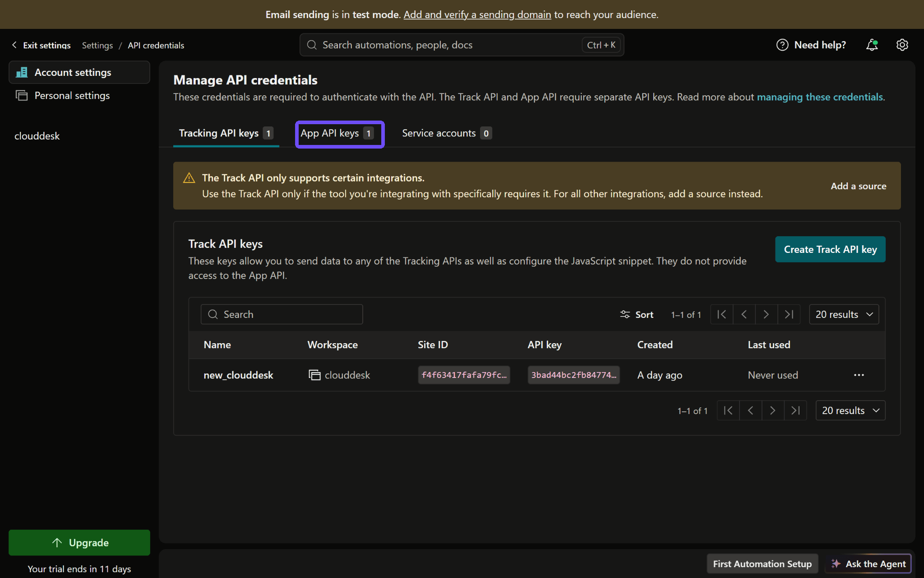Image resolution: width=924 pixels, height=578 pixels.
Task: Switch to the Service accounts tab
Action: (x=447, y=133)
